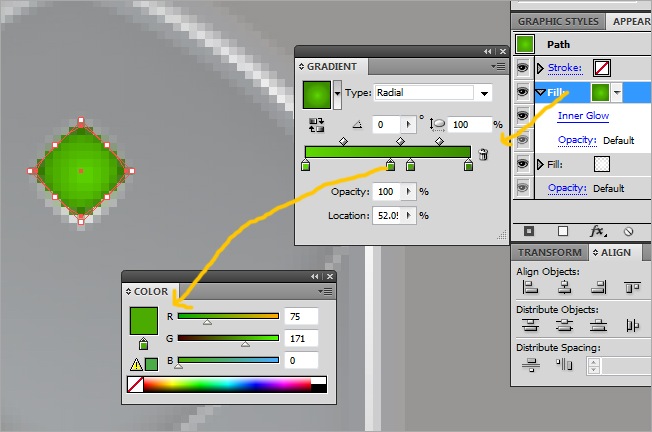Image resolution: width=652 pixels, height=432 pixels.
Task: Open the gradient Location value arrow
Action: point(408,216)
